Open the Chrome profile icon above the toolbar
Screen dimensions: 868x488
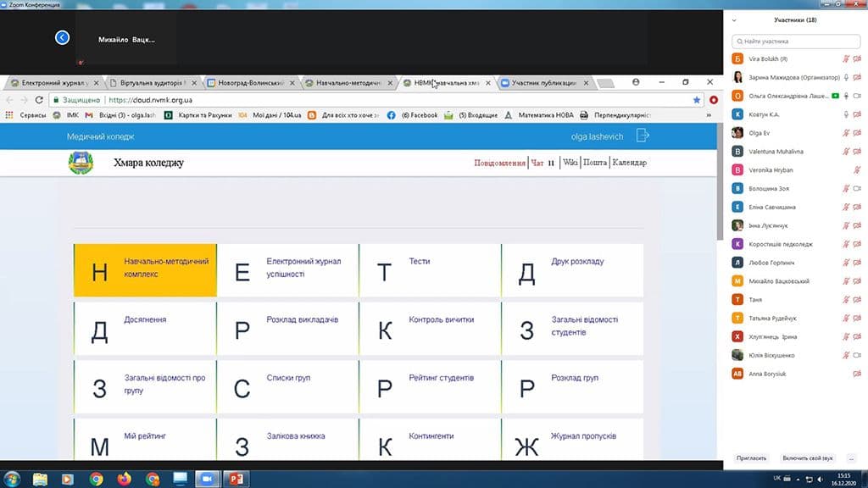636,82
